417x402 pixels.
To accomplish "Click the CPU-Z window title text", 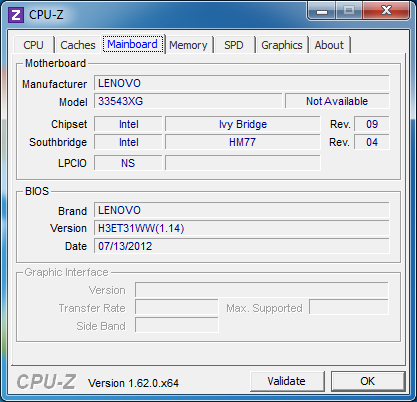I will click(46, 15).
